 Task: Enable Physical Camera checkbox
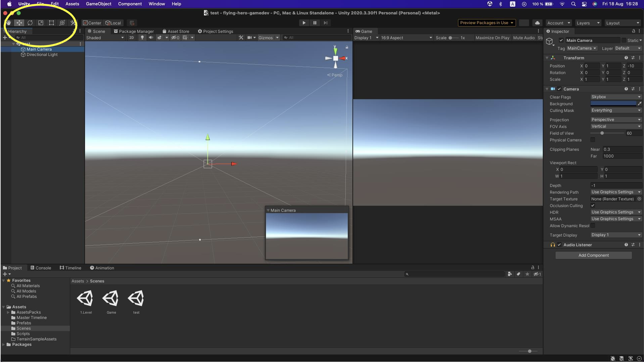point(593,140)
